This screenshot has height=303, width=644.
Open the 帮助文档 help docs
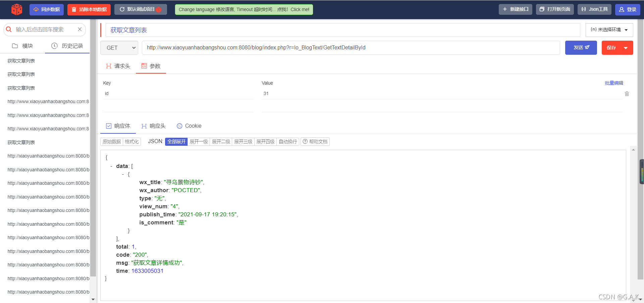click(315, 142)
